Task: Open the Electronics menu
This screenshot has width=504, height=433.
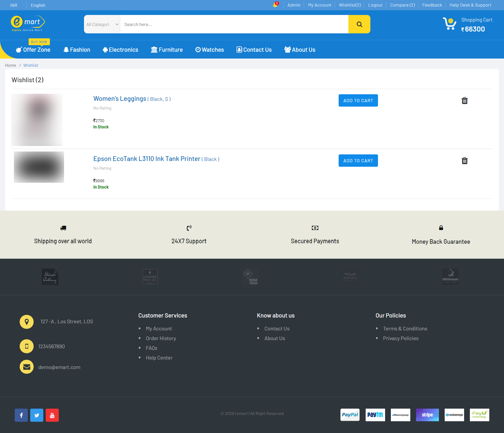Action: [120, 50]
